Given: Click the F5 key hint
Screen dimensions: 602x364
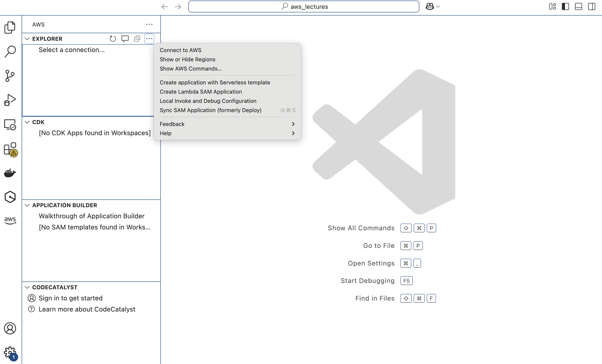Looking at the screenshot, I should (407, 281).
